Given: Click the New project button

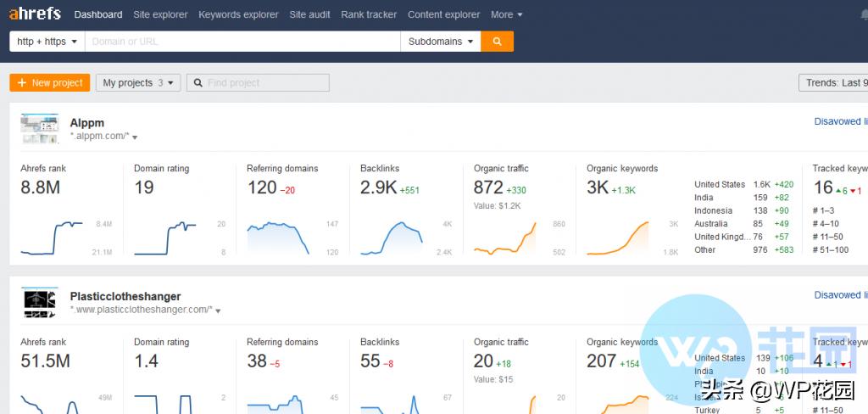Looking at the screenshot, I should coord(50,83).
